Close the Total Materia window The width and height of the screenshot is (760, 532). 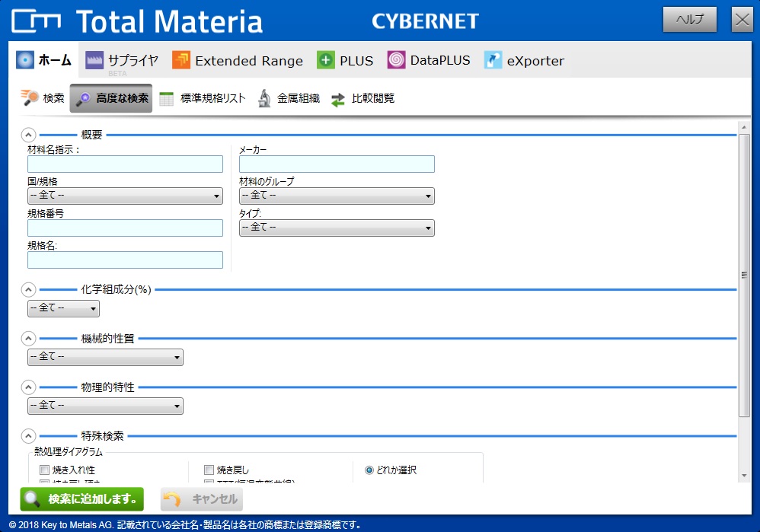coord(742,19)
